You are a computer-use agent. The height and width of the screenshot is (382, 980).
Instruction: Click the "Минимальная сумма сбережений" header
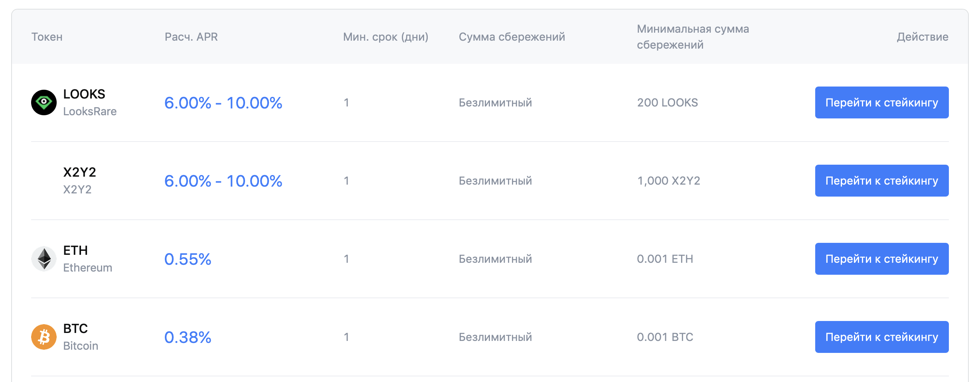tap(693, 37)
